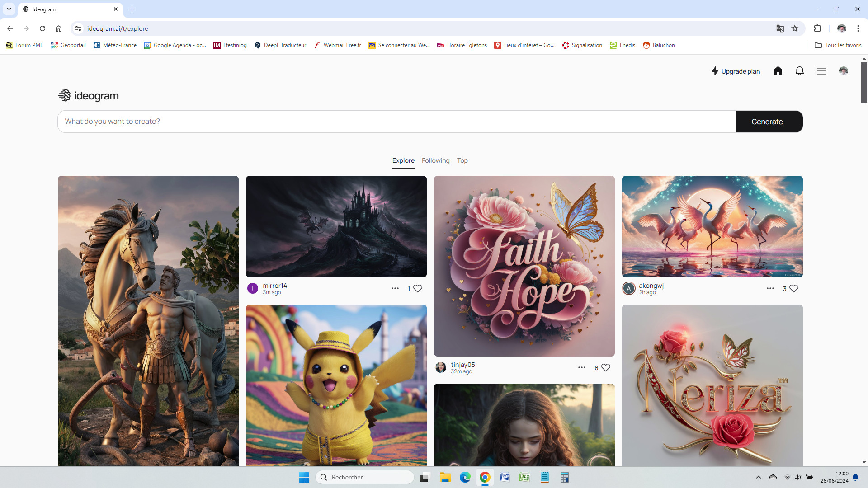Click the username akongwj

pos(651,286)
